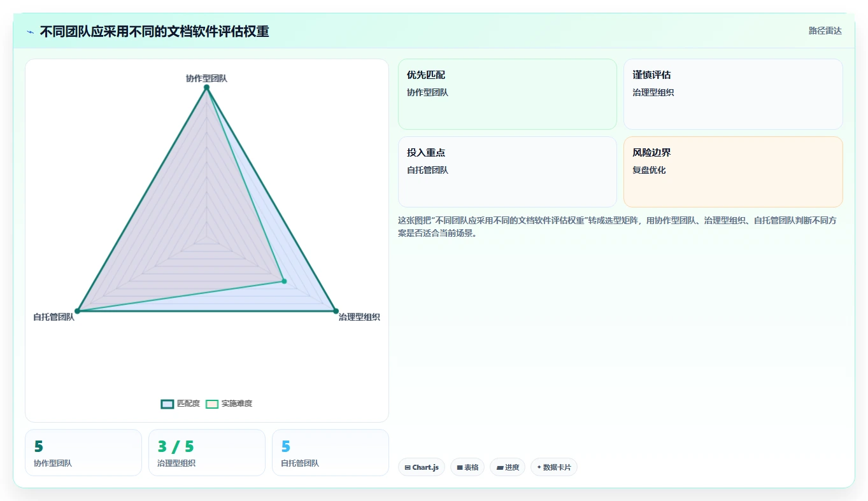The width and height of the screenshot is (868, 501).
Task: Select the 表格 tag
Action: [x=467, y=467]
